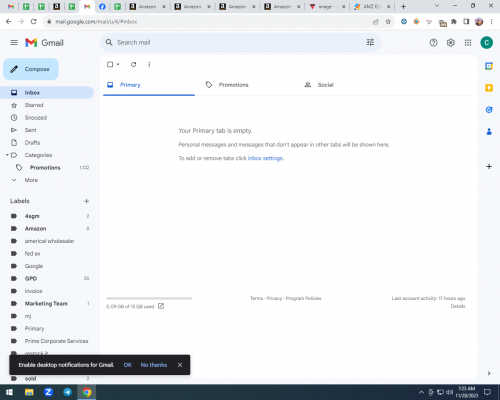This screenshot has width=500, height=400.
Task: Open the Gmail main menu hamburger icon
Action: pos(14,43)
